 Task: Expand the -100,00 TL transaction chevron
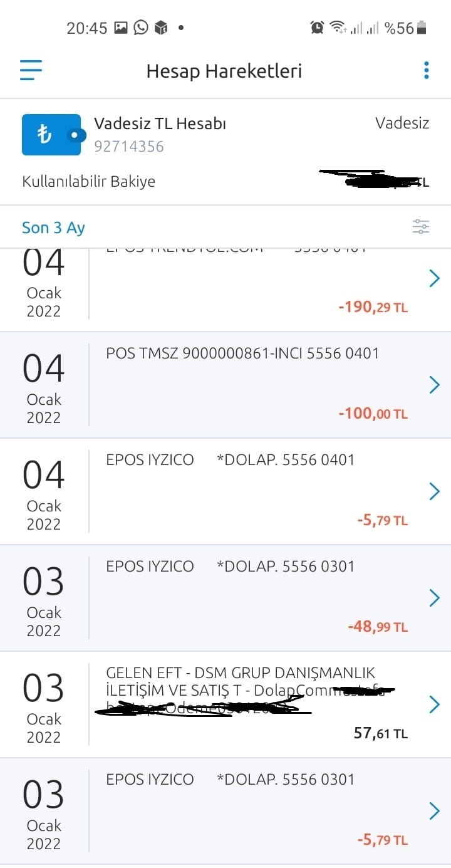coord(435,385)
